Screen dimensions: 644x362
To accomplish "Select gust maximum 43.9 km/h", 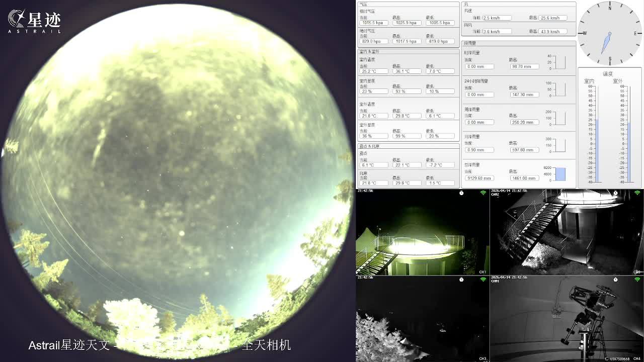I will pyautogui.click(x=552, y=31).
